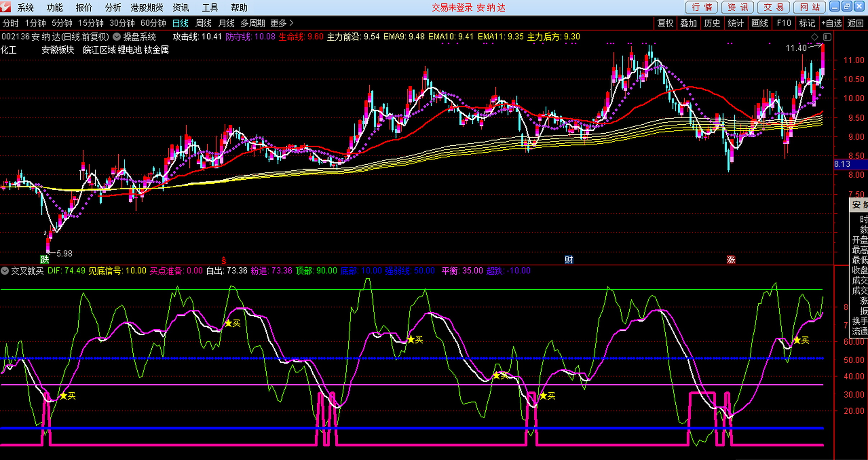Click the red 涨 event marker icon
868x460 pixels.
[x=731, y=259]
